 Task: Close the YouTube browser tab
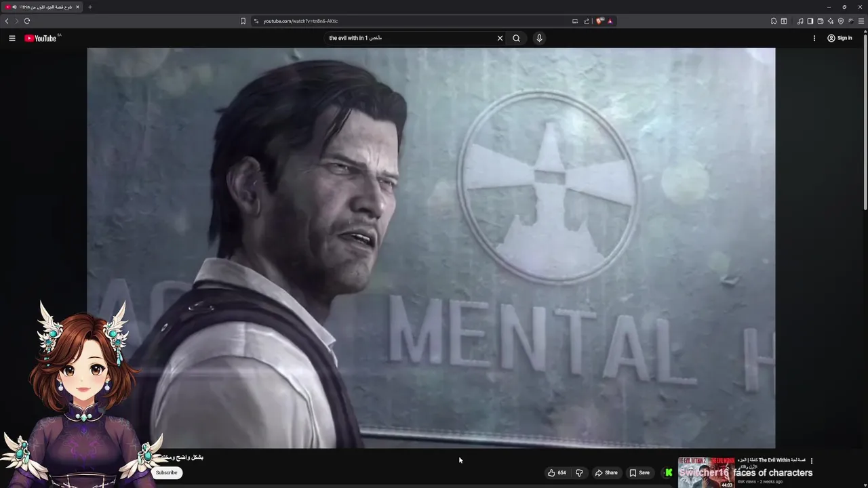[77, 7]
